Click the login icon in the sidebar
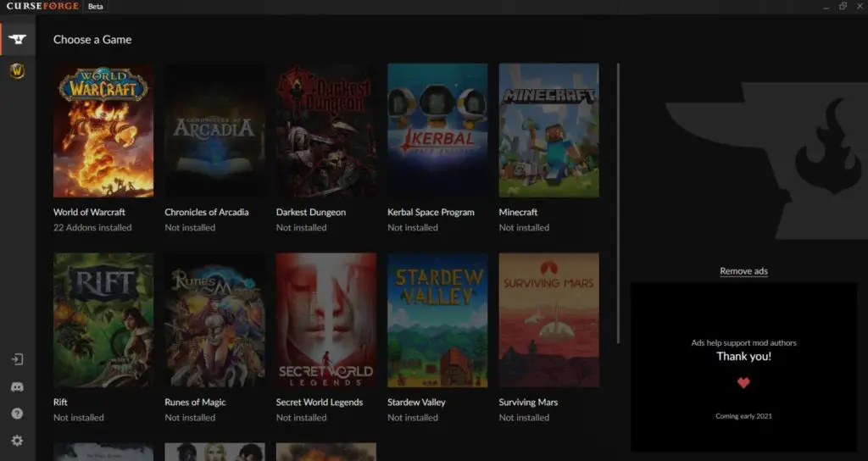This screenshot has height=461, width=868. 17,359
